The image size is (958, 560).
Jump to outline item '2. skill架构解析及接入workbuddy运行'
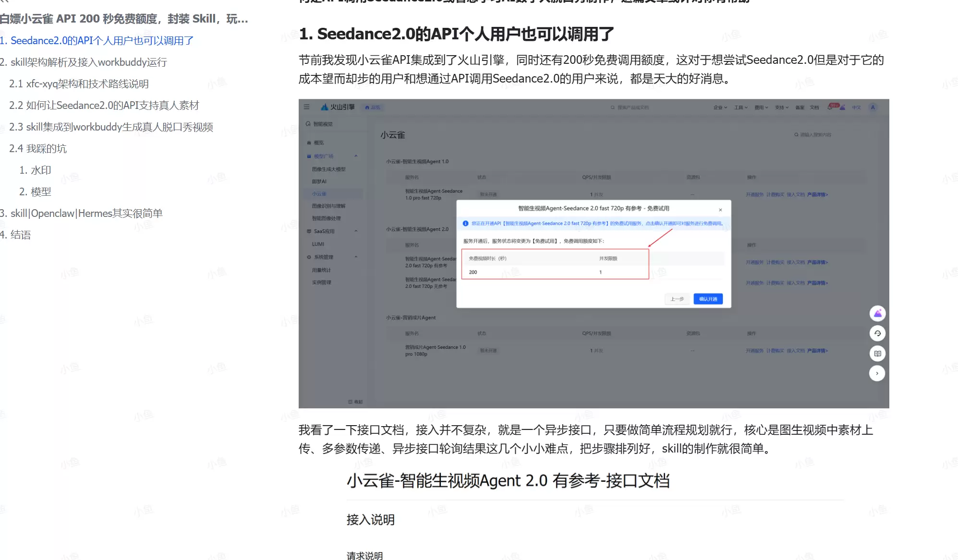point(84,62)
